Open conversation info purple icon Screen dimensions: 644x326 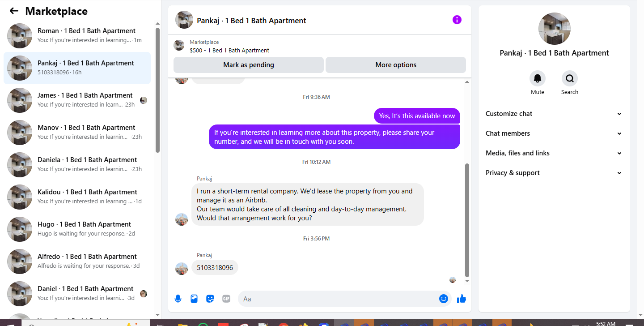(x=457, y=20)
